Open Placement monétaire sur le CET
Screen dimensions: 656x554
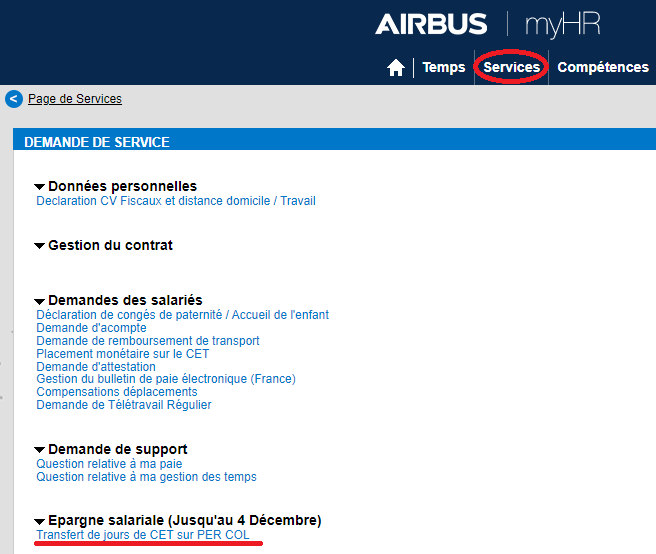coord(123,354)
